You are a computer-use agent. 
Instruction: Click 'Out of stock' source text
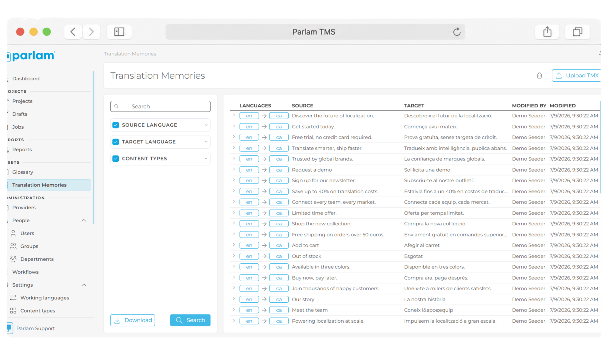click(307, 256)
